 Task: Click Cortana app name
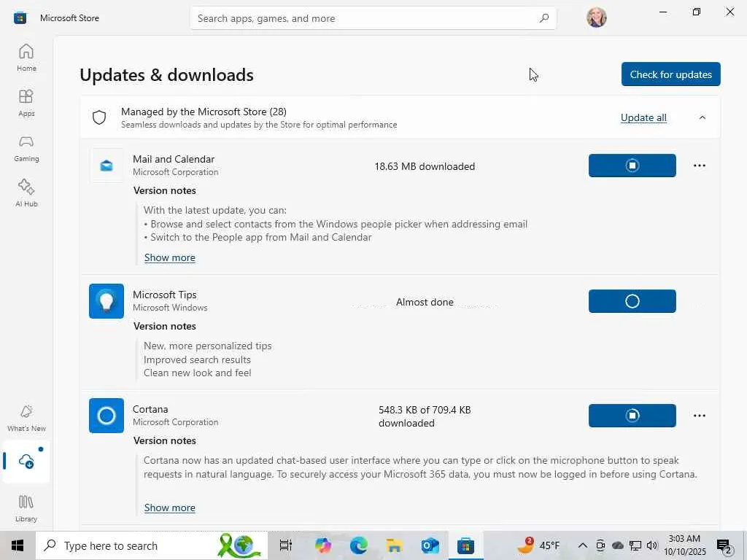(150, 409)
